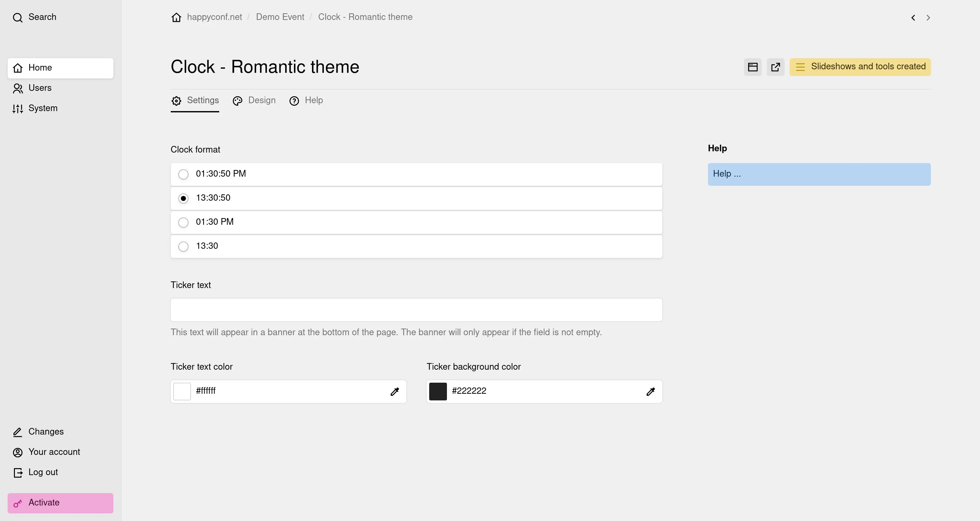The width and height of the screenshot is (980, 521).
Task: Click the home icon in the breadcrumb
Action: pyautogui.click(x=176, y=17)
